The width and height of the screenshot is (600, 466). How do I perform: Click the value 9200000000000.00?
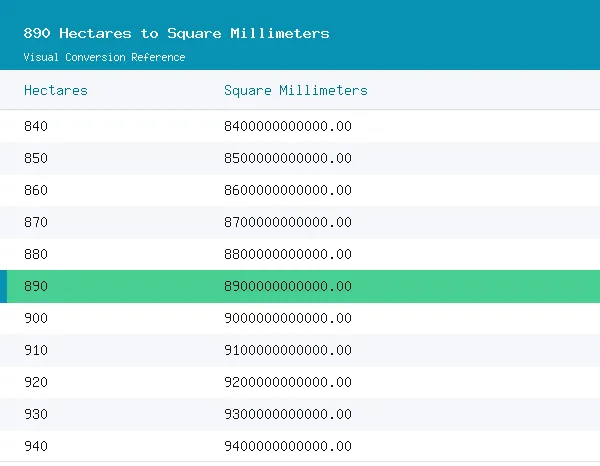point(288,382)
